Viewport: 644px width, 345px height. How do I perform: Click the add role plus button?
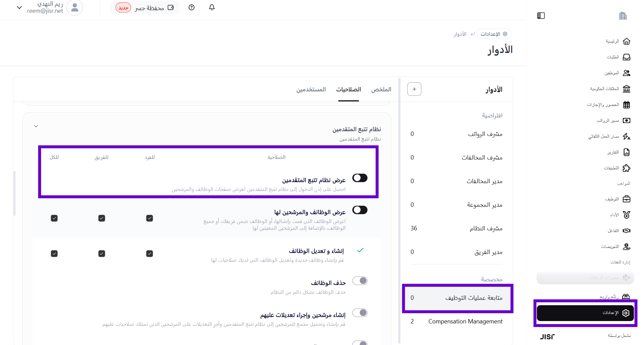point(414,89)
